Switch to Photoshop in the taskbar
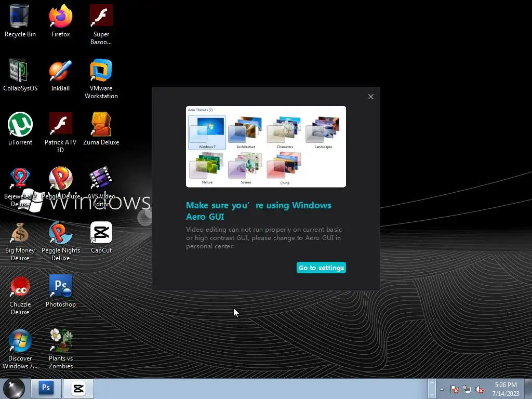This screenshot has width=532, height=399. pyautogui.click(x=46, y=389)
